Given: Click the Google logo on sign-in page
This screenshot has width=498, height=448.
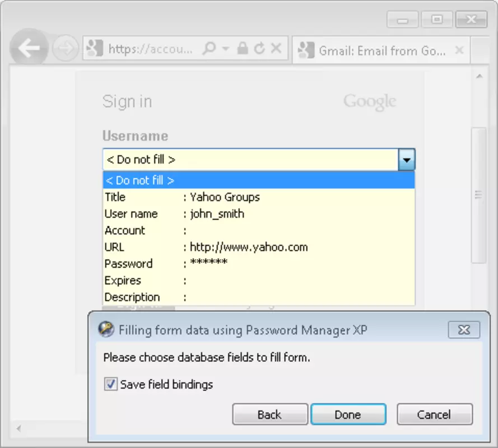Looking at the screenshot, I should pos(370,101).
